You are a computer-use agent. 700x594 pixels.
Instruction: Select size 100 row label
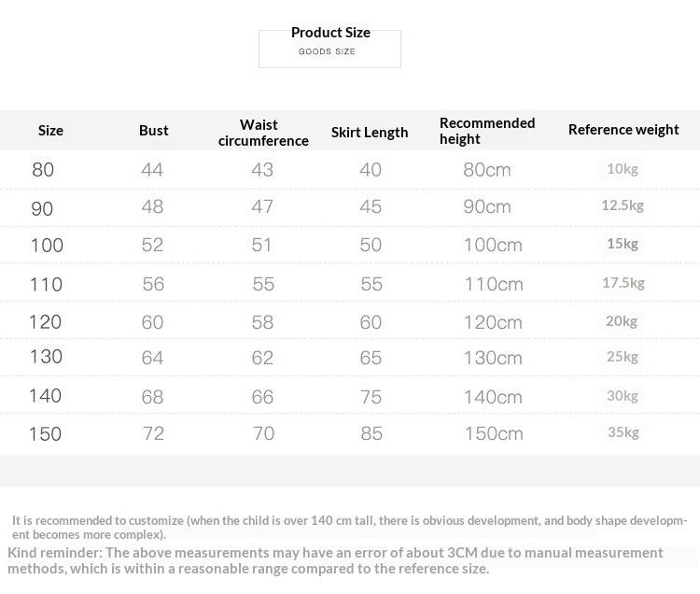click(47, 246)
